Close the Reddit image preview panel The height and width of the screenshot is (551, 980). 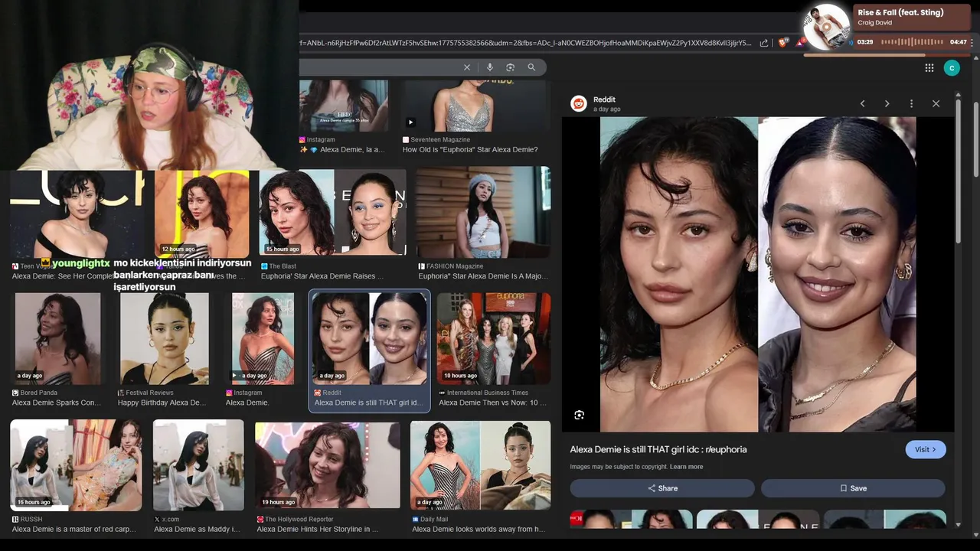coord(936,103)
